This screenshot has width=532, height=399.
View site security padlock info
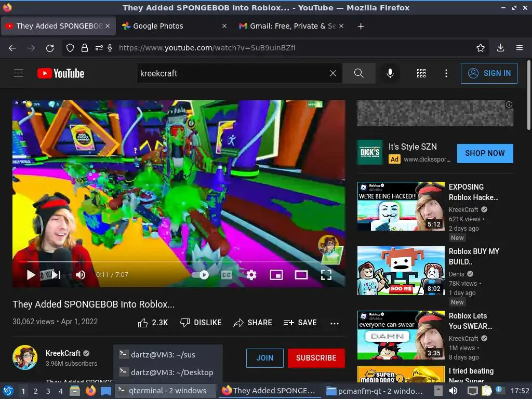pos(85,48)
